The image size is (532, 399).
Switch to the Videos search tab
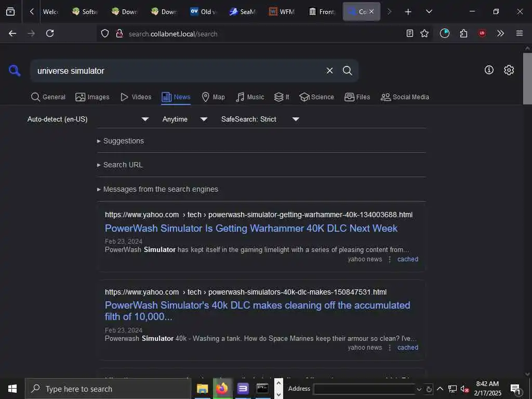pos(136,97)
